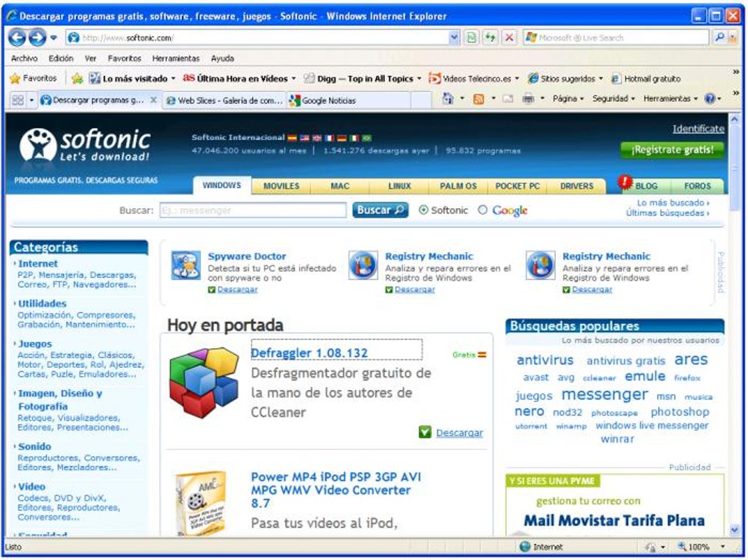
Task: Click the green download checkmark beside Defraggler Descargar
Action: tap(425, 432)
